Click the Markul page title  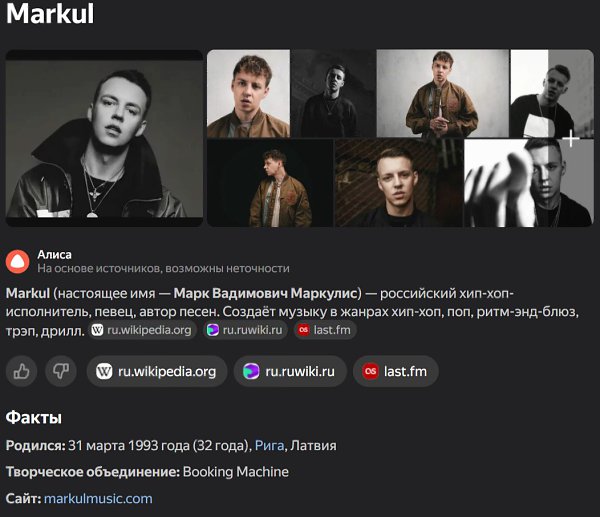coord(50,13)
